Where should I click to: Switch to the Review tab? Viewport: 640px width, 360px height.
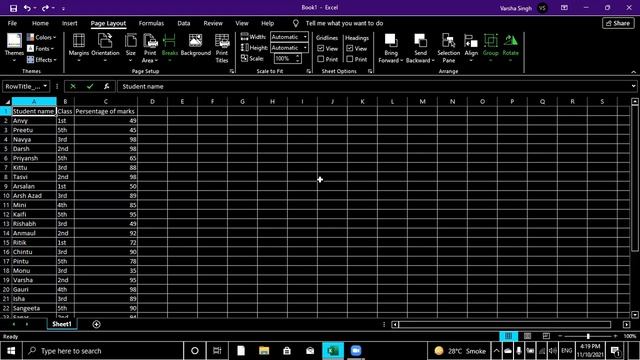pos(213,23)
